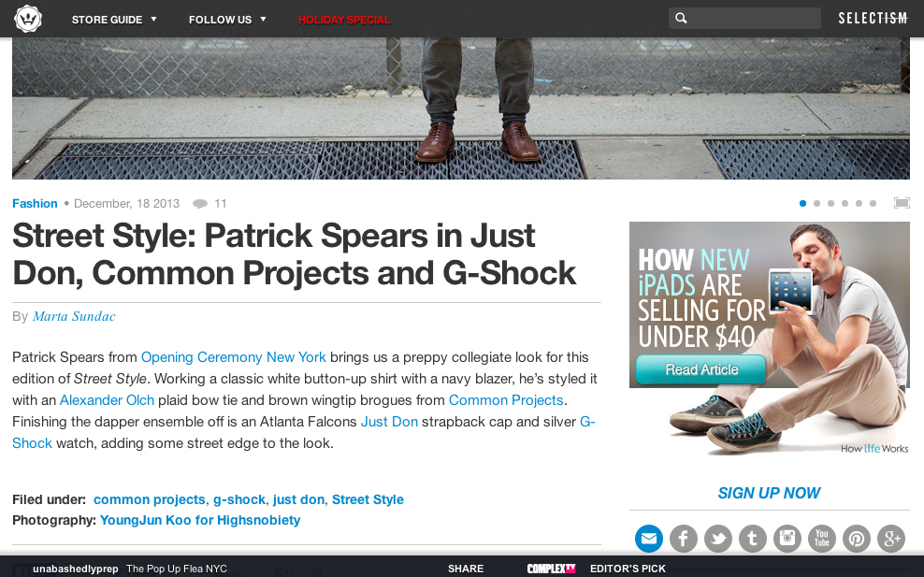Follow the Opening Ceremony New York link
Viewport: 924px width, 577px height.
coord(234,357)
